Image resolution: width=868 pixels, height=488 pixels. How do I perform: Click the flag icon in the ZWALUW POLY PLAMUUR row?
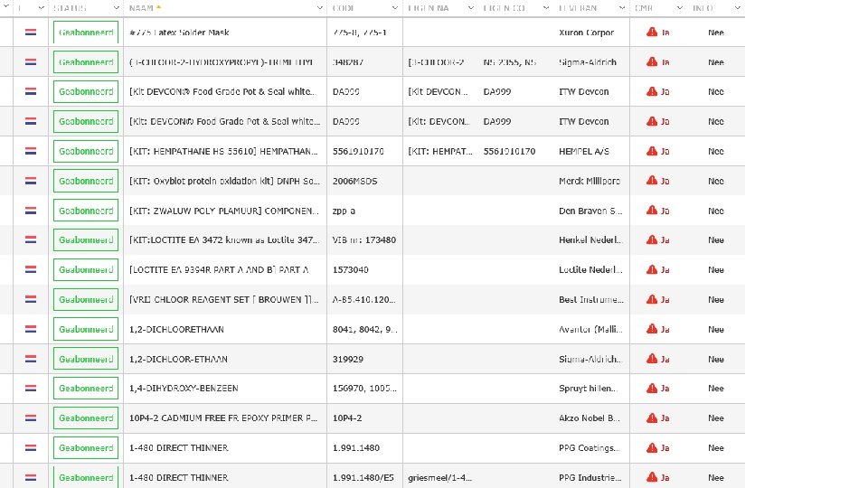[31, 211]
